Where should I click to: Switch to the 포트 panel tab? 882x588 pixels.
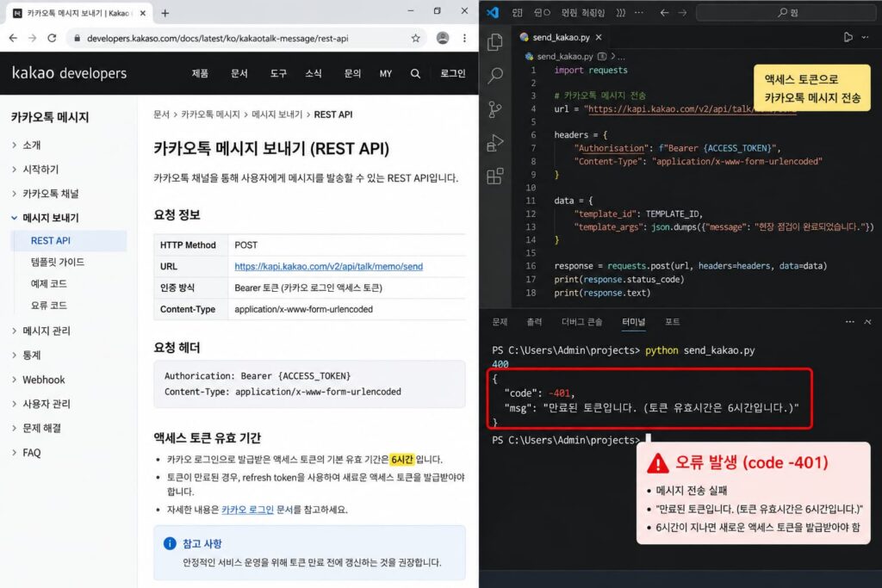click(x=672, y=322)
